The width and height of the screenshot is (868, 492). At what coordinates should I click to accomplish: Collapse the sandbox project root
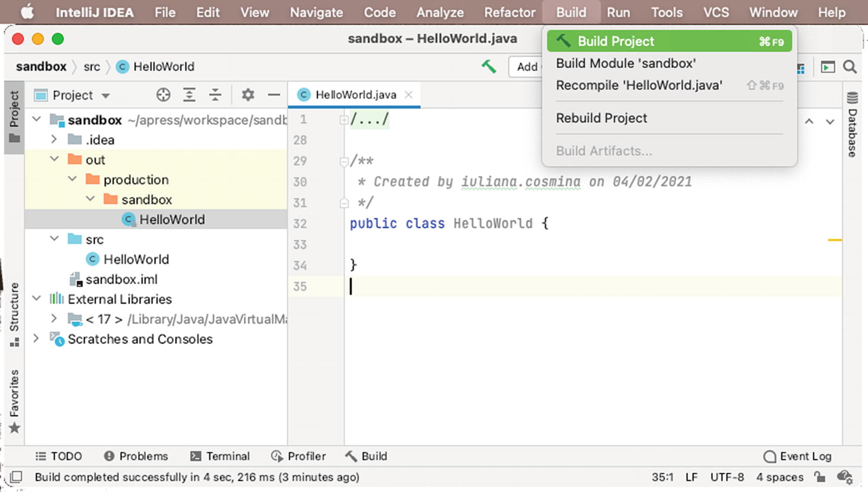point(36,120)
